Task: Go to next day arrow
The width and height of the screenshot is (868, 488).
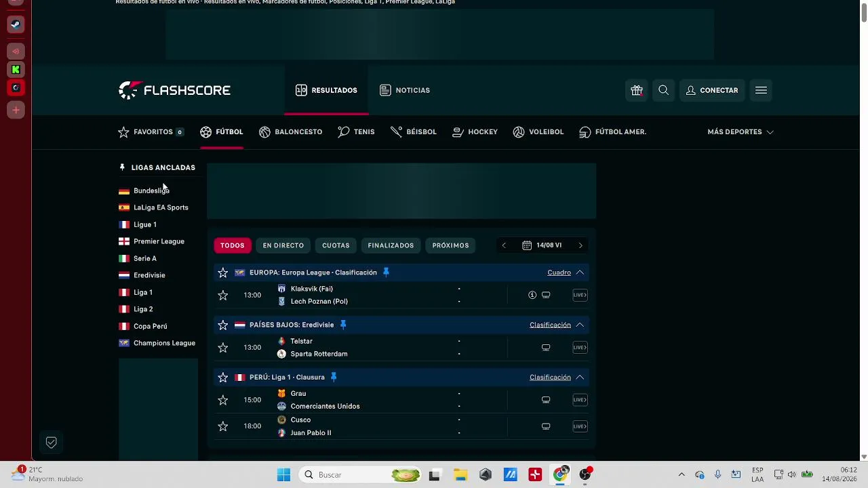Action: 580,245
